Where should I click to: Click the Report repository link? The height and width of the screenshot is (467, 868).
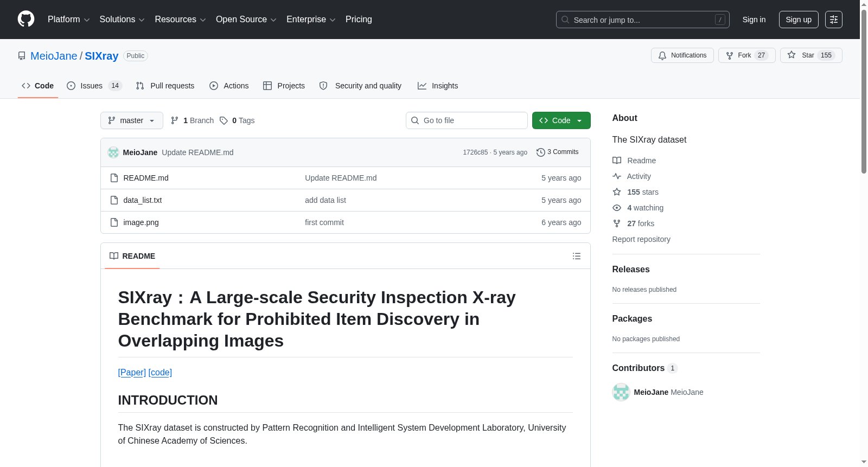pos(641,239)
